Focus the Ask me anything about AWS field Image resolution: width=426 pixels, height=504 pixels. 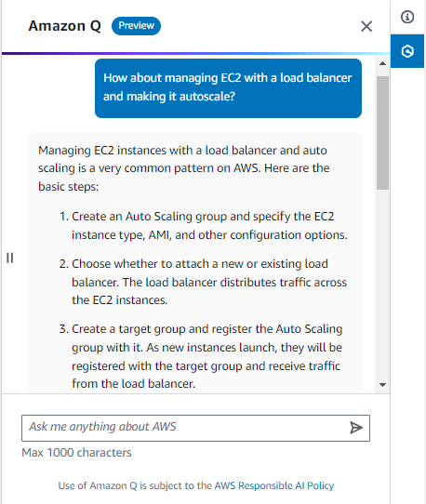[x=195, y=428]
